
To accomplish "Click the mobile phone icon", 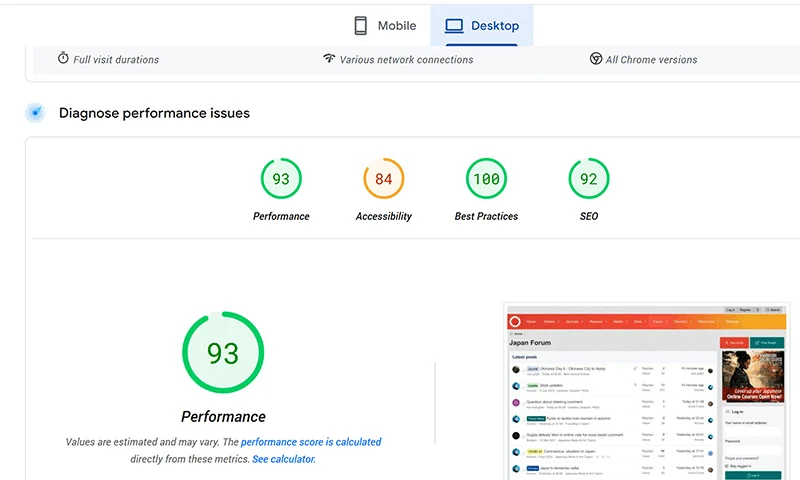I will pos(360,26).
